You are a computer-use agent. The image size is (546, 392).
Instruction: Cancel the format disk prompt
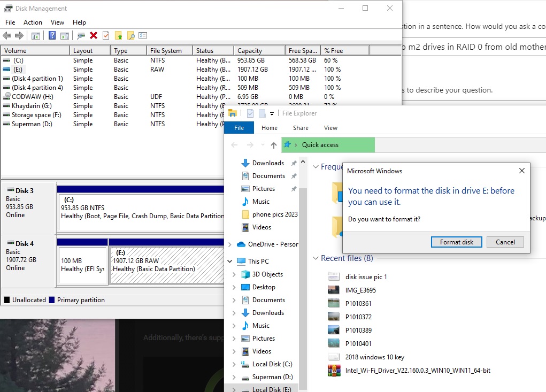[505, 242]
